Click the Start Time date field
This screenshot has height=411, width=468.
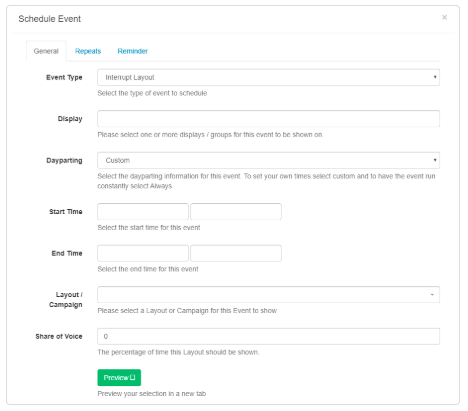tap(143, 211)
